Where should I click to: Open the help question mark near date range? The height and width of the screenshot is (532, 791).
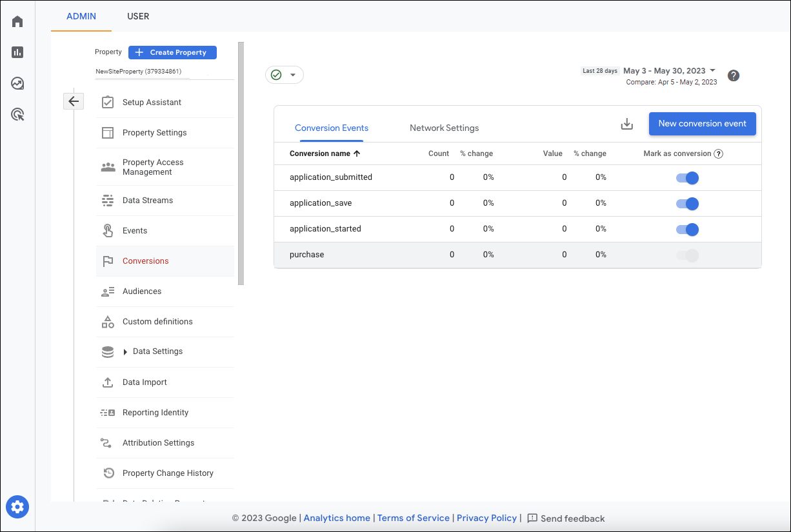click(x=734, y=75)
